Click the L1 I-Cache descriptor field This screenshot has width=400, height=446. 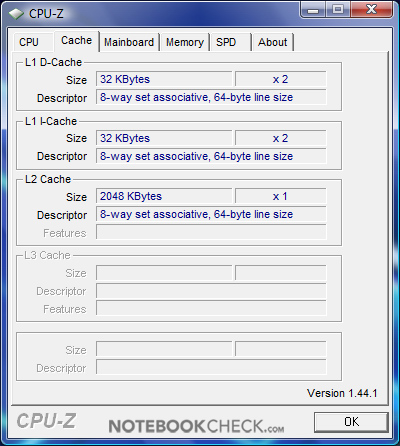211,156
